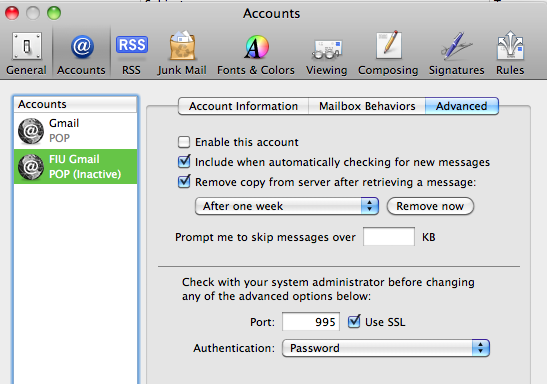Switch to the Account Information tab
Image resolution: width=547 pixels, height=384 pixels.
coord(243,106)
